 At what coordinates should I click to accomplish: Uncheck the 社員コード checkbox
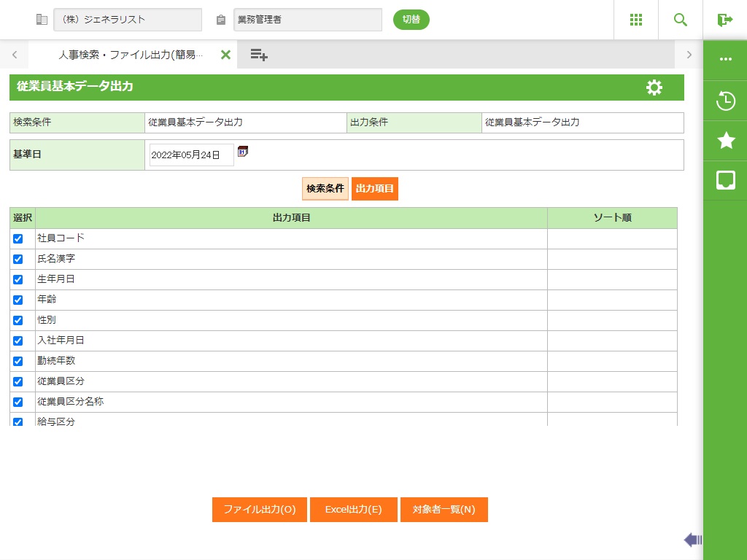tap(18, 238)
